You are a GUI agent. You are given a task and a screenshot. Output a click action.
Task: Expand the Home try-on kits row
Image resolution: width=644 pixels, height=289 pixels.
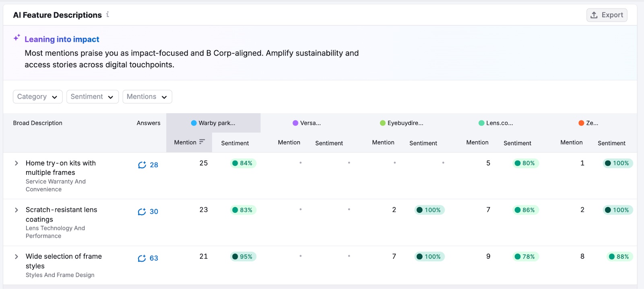17,163
